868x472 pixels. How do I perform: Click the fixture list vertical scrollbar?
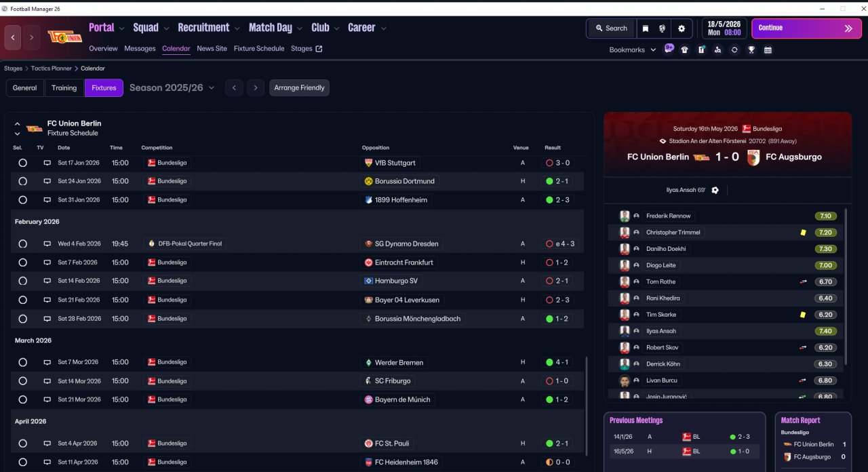pos(587,406)
